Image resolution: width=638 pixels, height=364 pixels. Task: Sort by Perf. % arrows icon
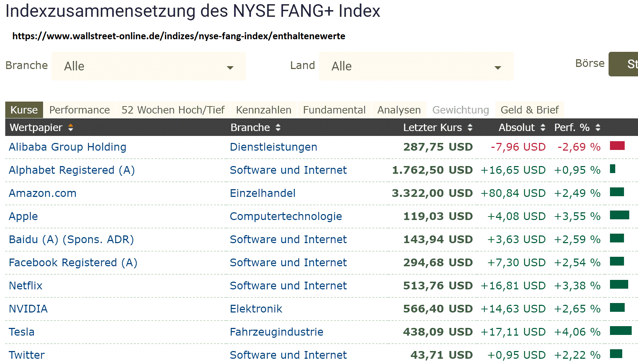point(598,128)
